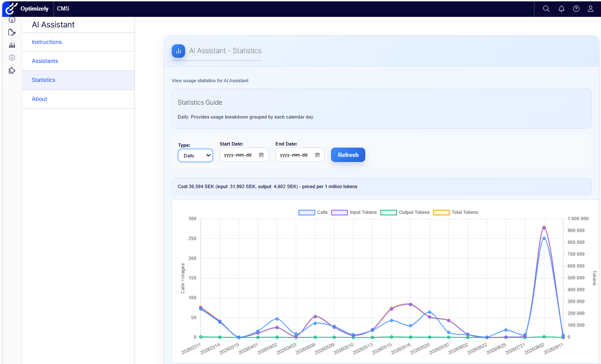601x364 pixels.
Task: Click the Optimizely logo icon
Action: (x=11, y=8)
